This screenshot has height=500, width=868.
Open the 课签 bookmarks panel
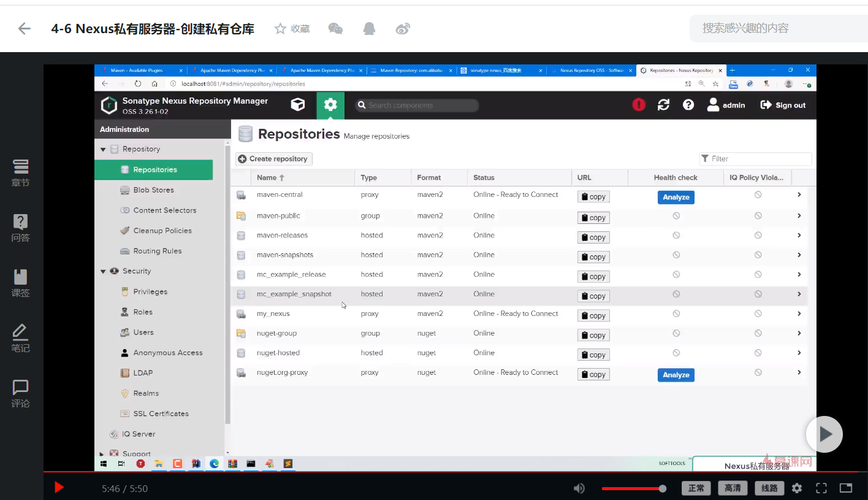20,283
